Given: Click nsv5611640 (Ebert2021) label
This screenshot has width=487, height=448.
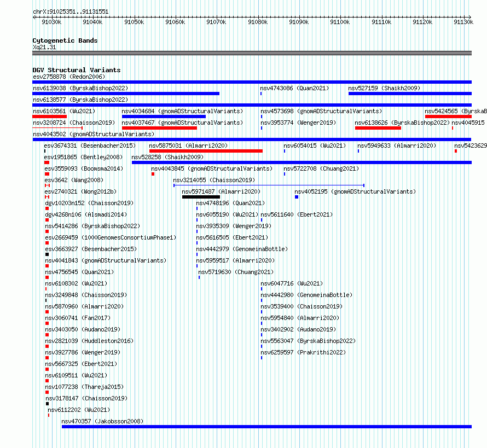Looking at the screenshot, I should [x=297, y=214].
